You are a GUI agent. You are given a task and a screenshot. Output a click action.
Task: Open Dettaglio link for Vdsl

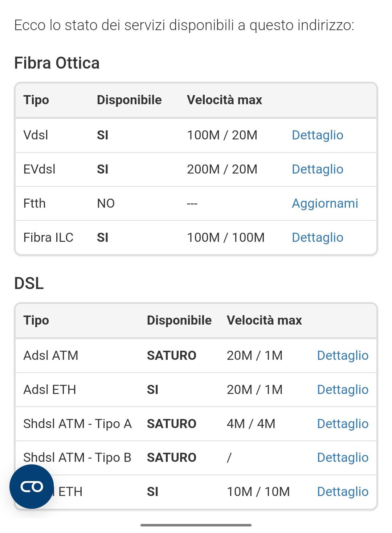(317, 135)
